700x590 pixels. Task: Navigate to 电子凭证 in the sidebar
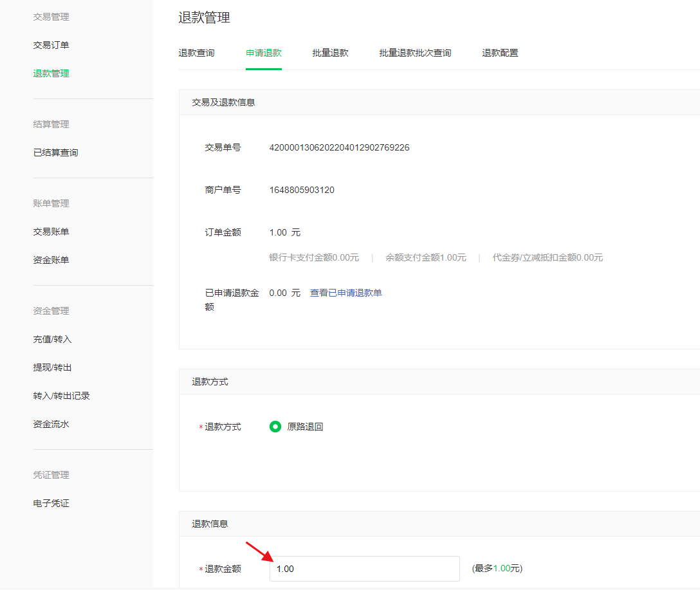click(51, 503)
